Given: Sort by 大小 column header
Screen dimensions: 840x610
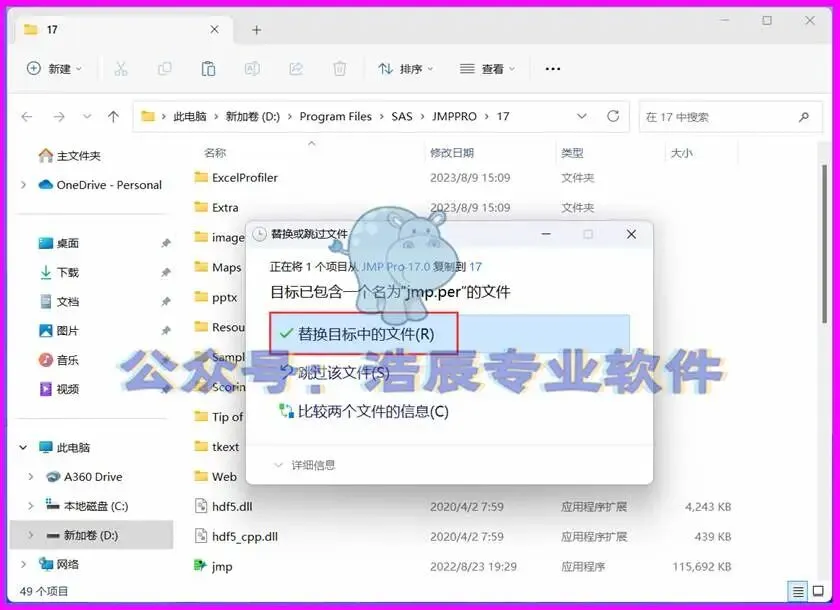Looking at the screenshot, I should [682, 153].
